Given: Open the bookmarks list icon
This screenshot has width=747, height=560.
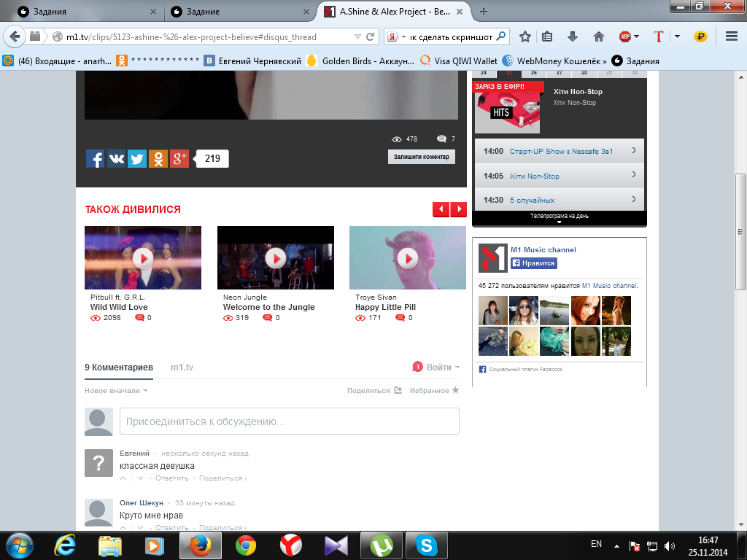Looking at the screenshot, I should [x=547, y=36].
